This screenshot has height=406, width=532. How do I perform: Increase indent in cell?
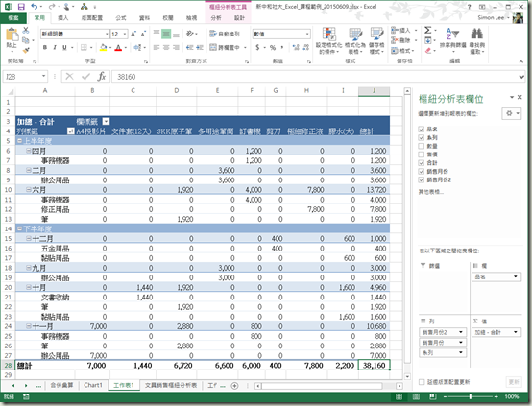click(200, 47)
